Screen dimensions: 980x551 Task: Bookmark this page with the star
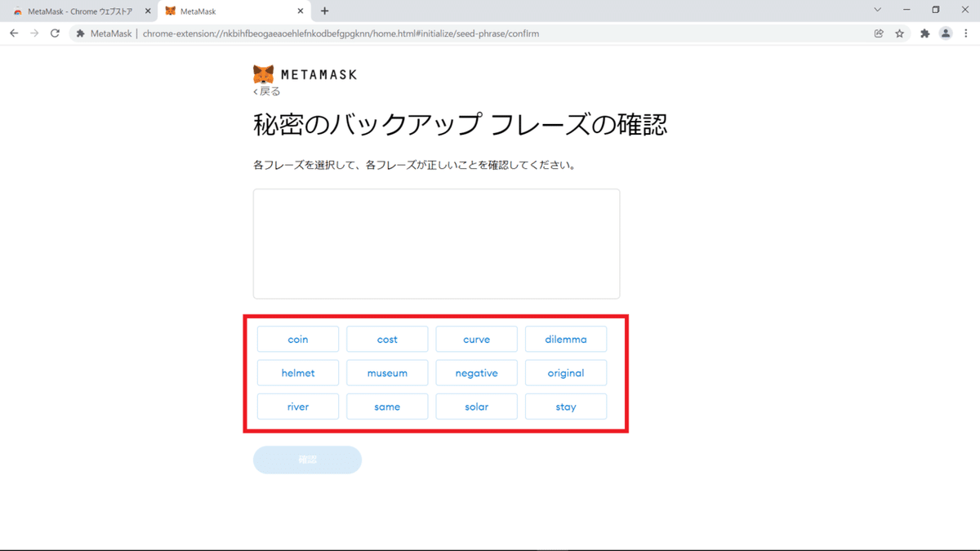pos(899,33)
